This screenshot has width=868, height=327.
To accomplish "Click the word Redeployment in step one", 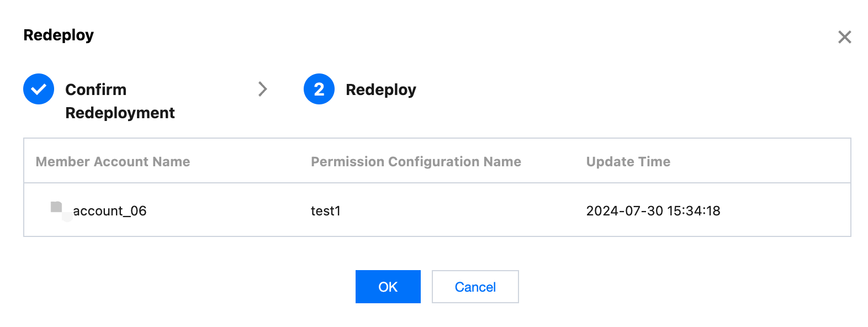I will coord(120,113).
